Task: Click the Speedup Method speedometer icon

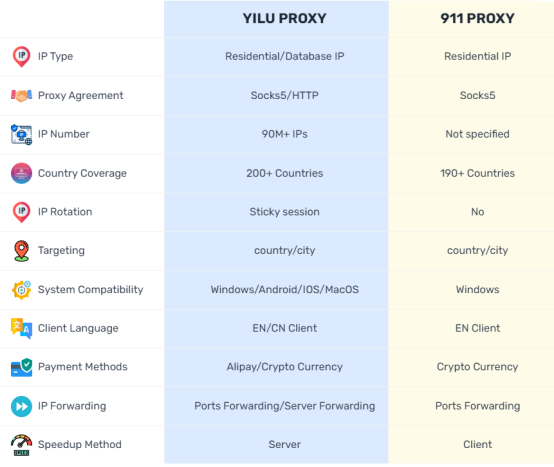Action: [21, 445]
